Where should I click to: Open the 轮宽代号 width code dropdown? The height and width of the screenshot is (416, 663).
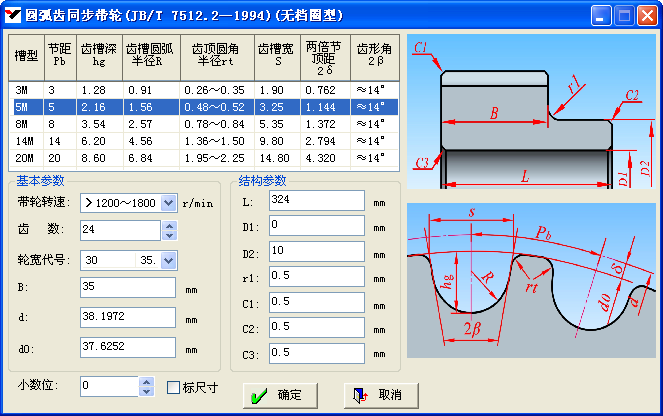click(x=168, y=260)
